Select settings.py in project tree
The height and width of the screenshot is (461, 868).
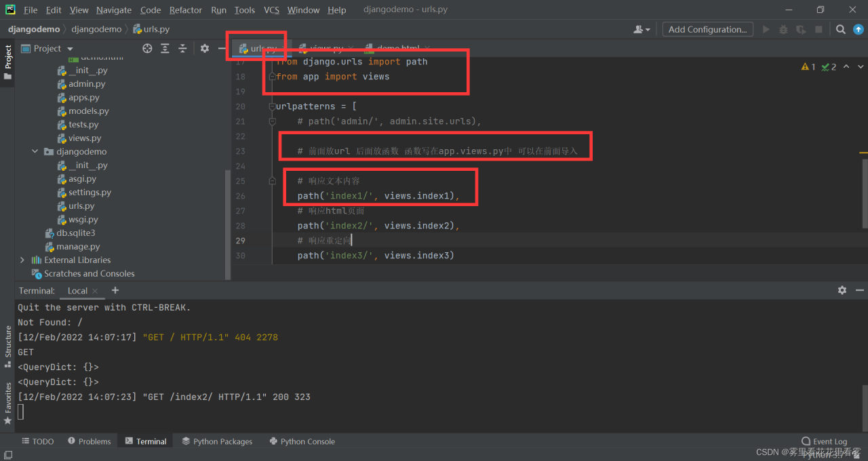pos(90,193)
